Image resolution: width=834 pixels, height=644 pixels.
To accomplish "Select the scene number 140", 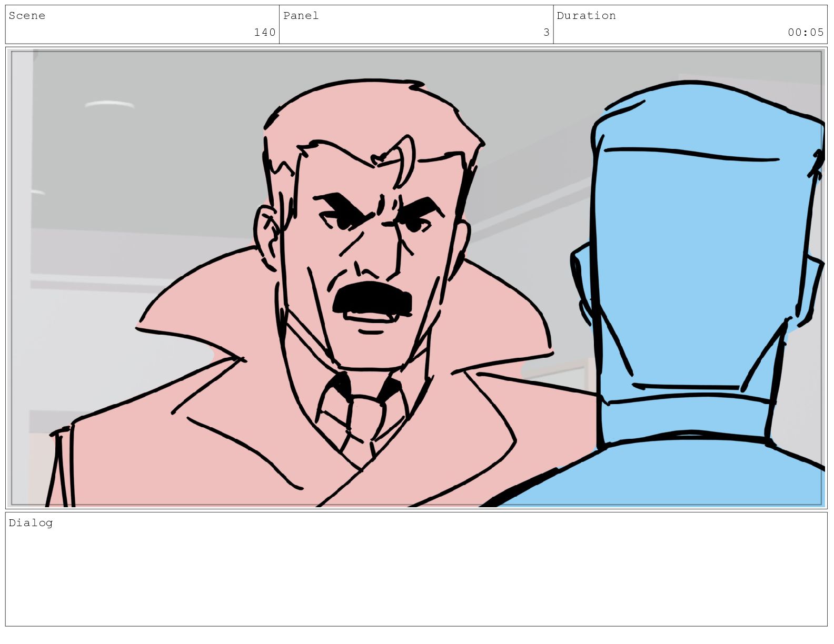I will 265,33.
